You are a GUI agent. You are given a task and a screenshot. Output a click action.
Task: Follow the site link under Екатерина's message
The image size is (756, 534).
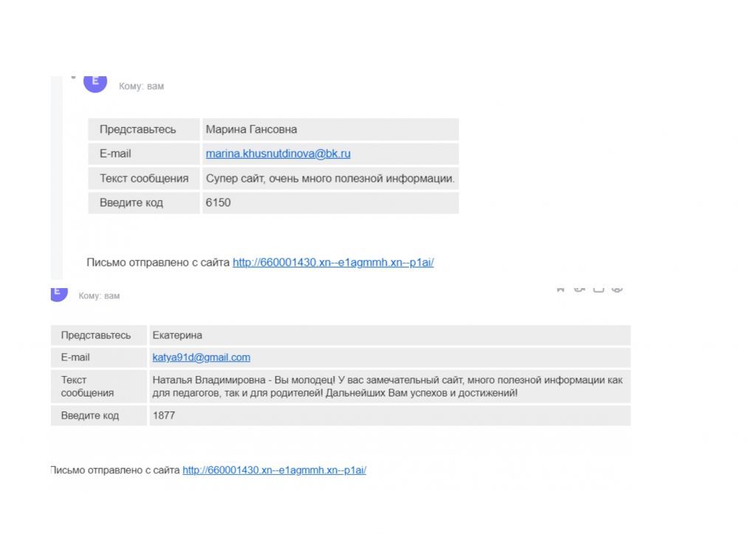coord(274,470)
